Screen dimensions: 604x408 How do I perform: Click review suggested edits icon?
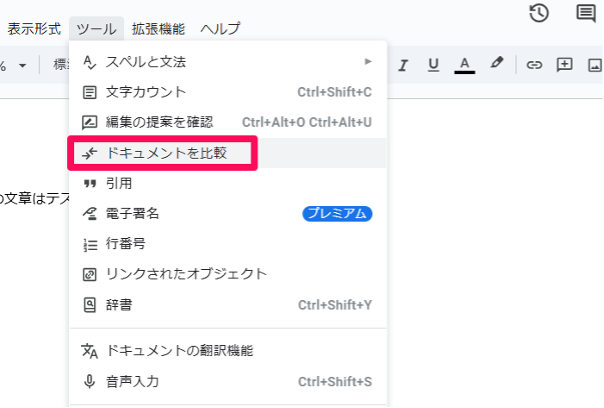pyautogui.click(x=89, y=123)
